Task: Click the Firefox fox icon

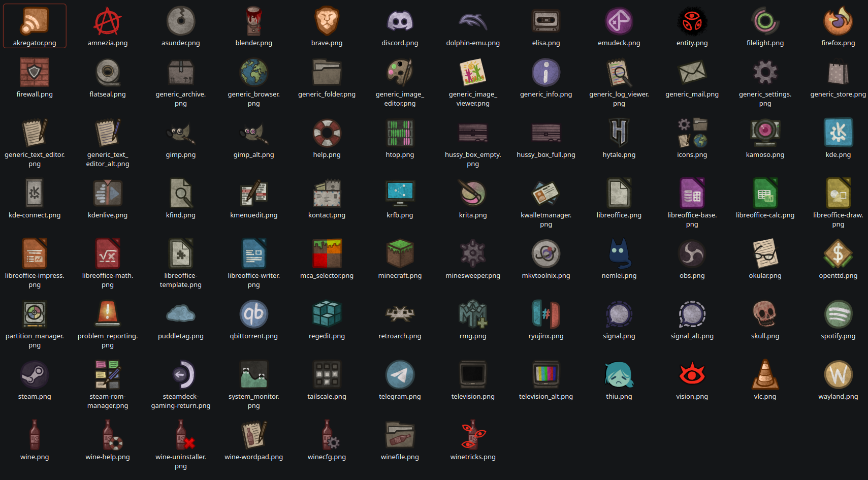Action: pos(838,21)
